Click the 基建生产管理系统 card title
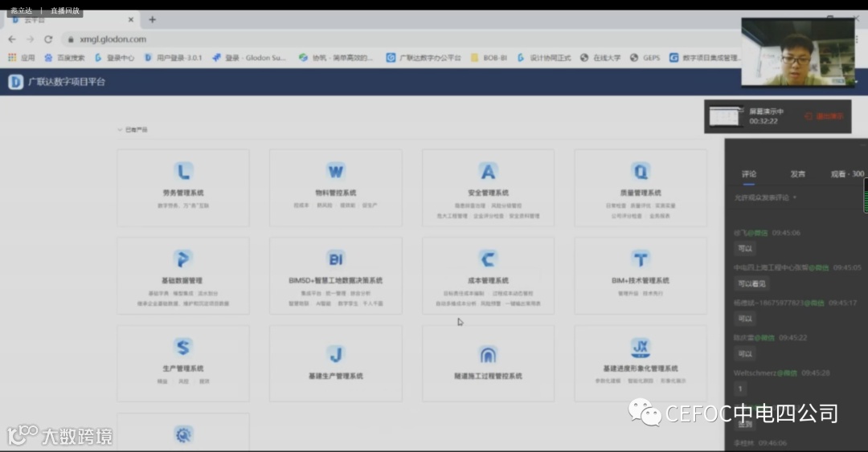Image resolution: width=868 pixels, height=452 pixels. (335, 377)
